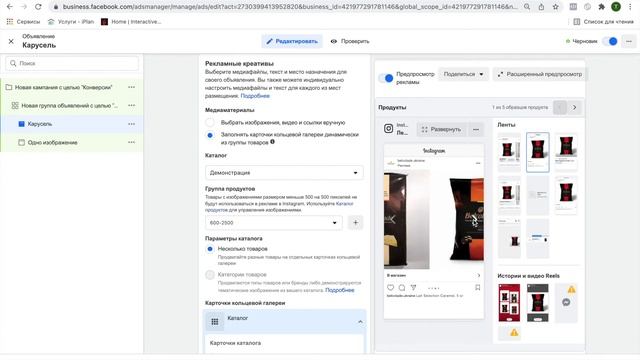This screenshot has height=360, width=640.
Task: Select first Истории и видео Reels thumbnail
Action: [509, 303]
